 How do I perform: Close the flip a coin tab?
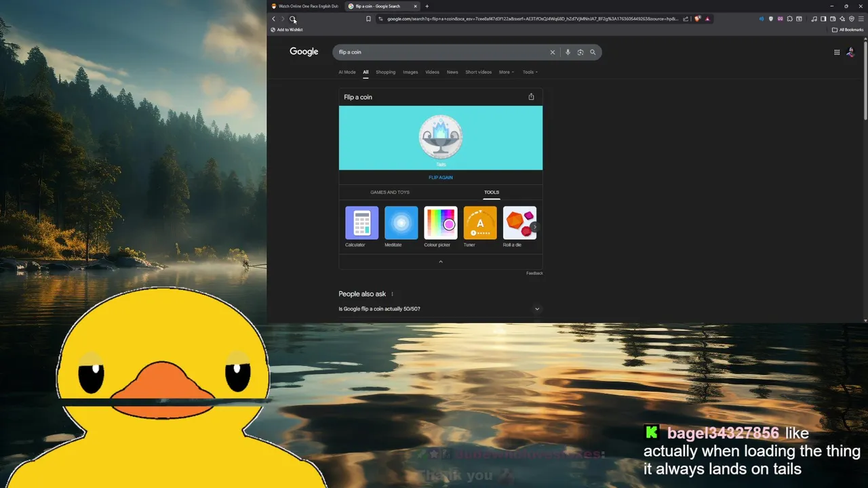pos(416,6)
